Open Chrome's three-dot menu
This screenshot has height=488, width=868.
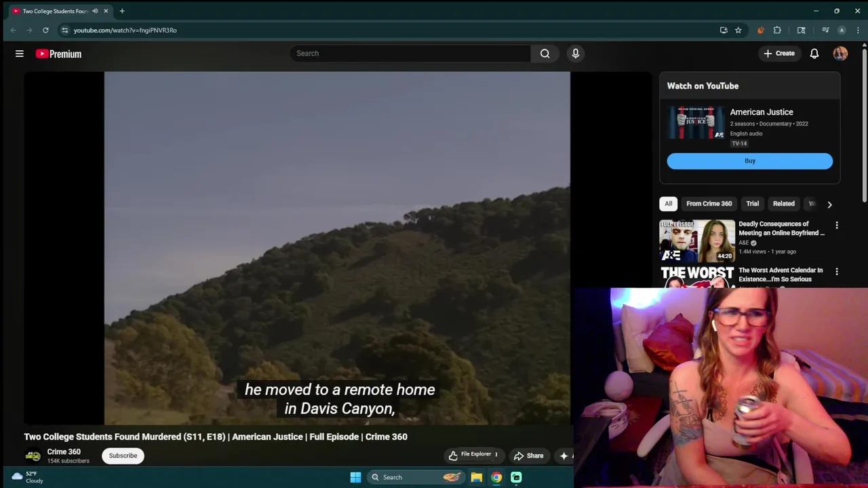[x=858, y=30]
